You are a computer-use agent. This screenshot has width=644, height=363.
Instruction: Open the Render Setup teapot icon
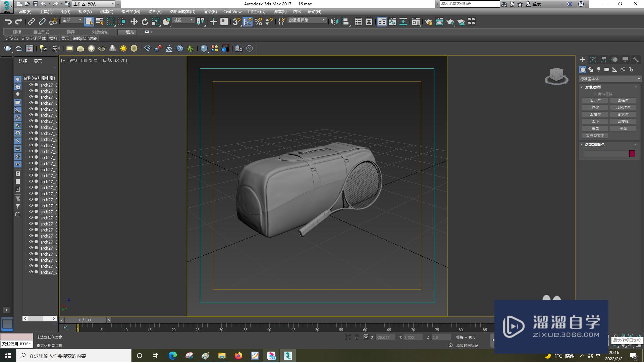click(x=429, y=22)
